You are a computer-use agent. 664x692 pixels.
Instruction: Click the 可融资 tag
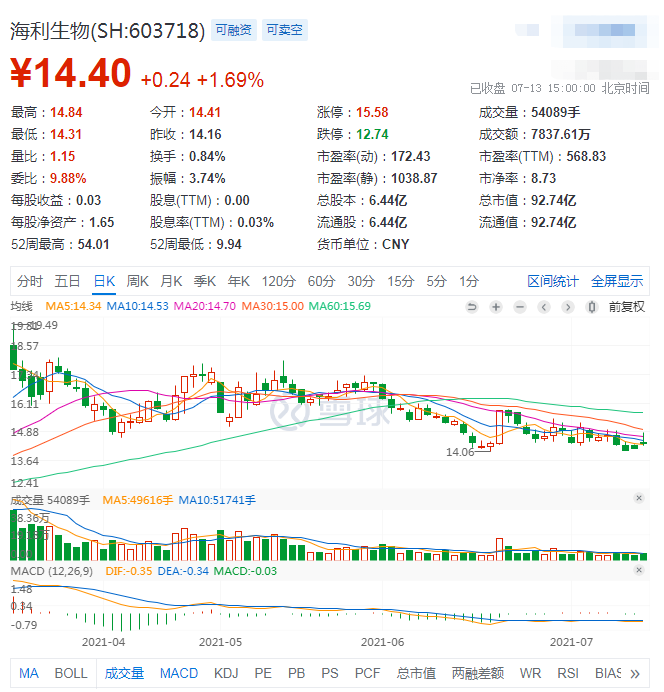[x=234, y=30]
